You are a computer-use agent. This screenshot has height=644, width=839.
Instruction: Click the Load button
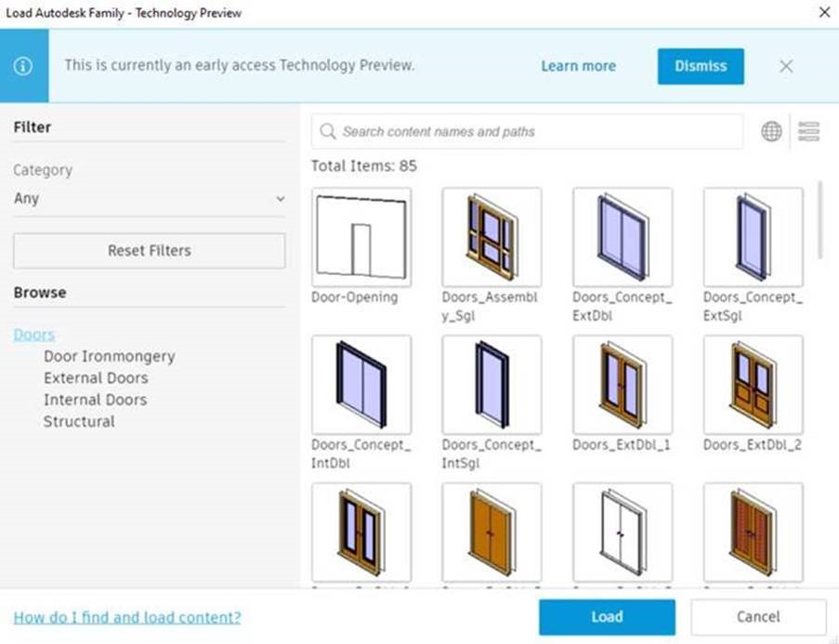607,616
